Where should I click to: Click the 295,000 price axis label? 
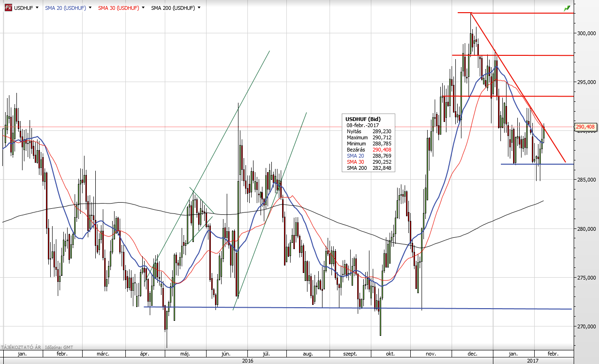[585, 82]
